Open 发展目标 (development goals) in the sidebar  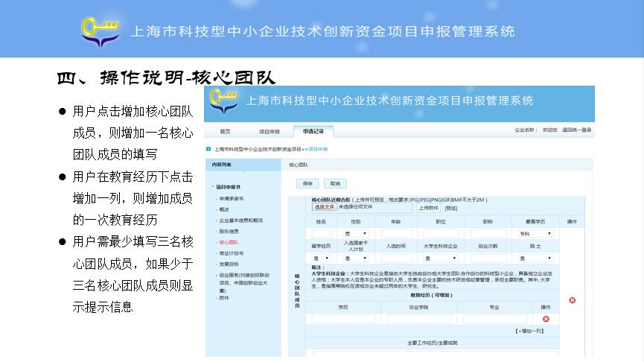point(229,264)
